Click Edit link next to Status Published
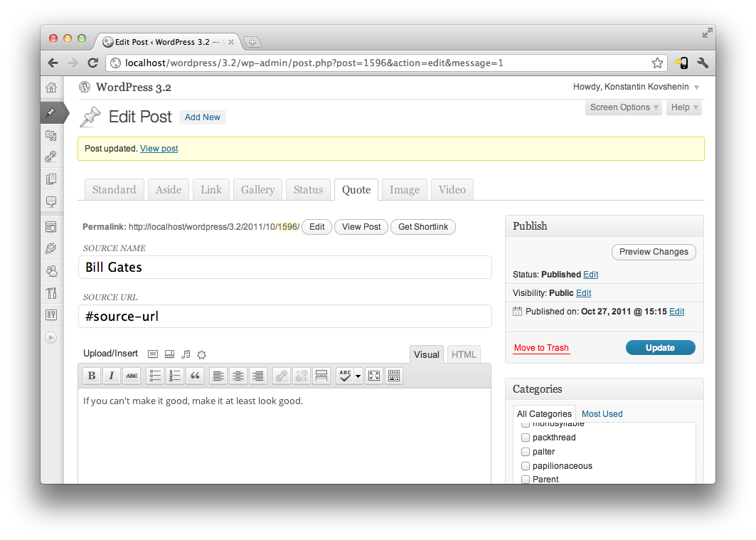This screenshot has height=540, width=756. (x=590, y=275)
